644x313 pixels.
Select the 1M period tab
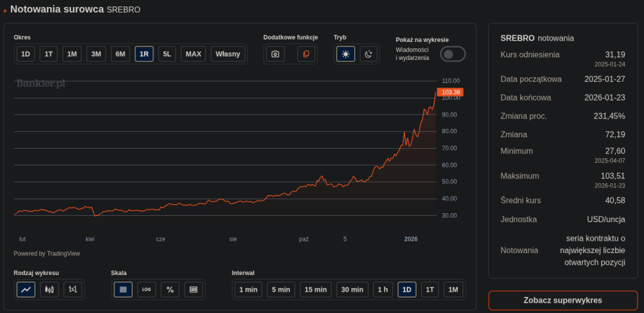pyautogui.click(x=72, y=54)
